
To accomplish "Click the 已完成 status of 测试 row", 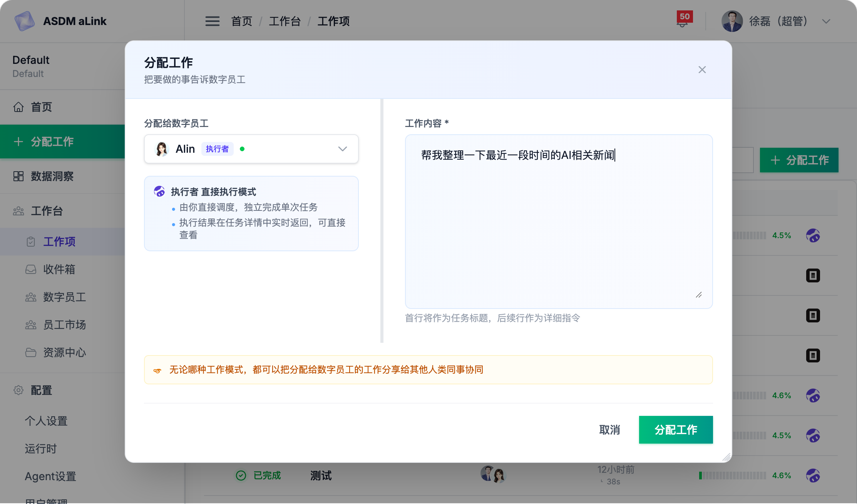I will click(x=258, y=476).
